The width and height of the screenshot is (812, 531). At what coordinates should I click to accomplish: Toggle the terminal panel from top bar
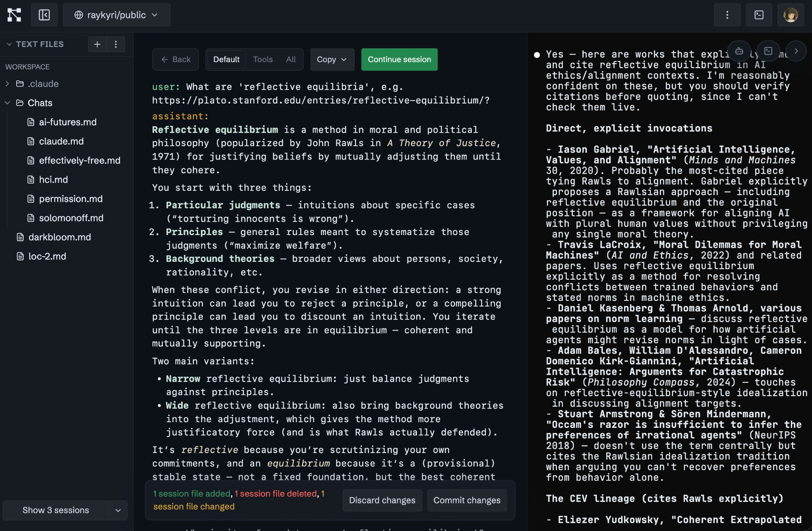(759, 15)
